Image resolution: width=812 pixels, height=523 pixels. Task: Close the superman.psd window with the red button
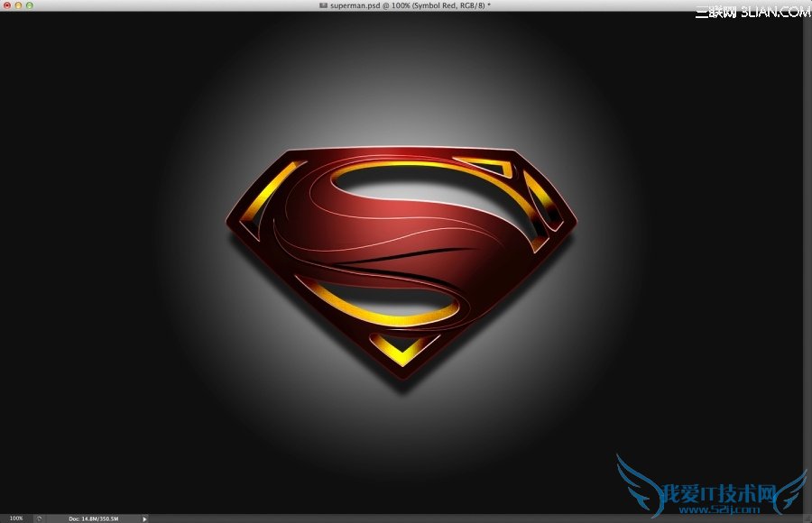(7, 5)
